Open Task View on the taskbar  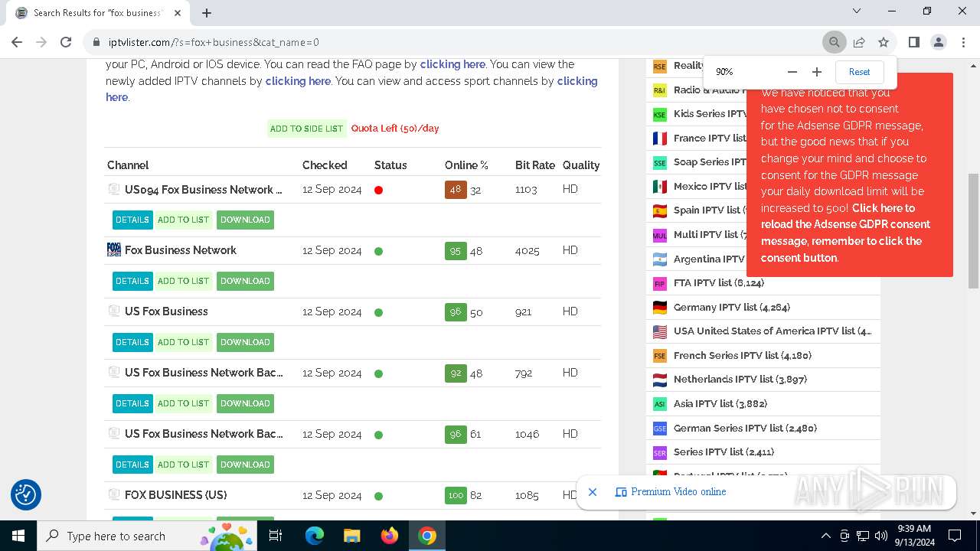[276, 536]
